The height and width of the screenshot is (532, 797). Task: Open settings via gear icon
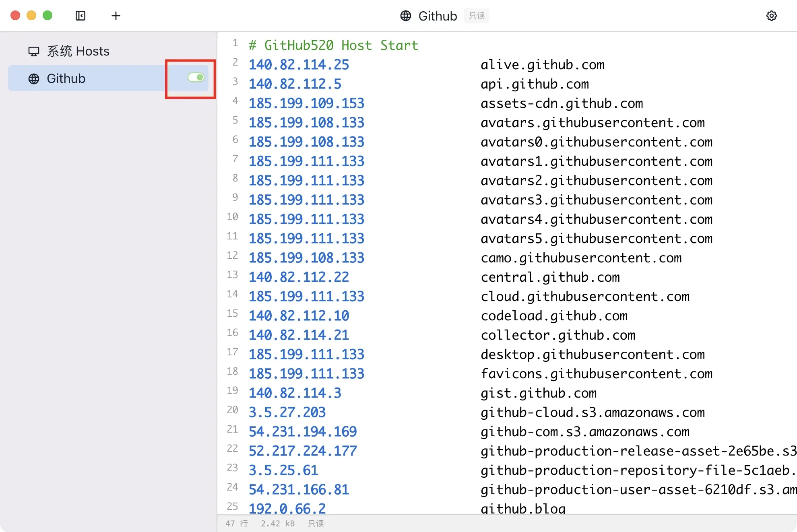coord(771,16)
